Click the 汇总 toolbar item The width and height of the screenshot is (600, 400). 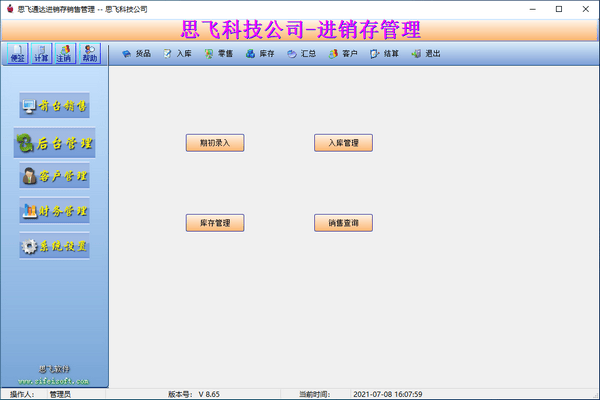point(300,54)
